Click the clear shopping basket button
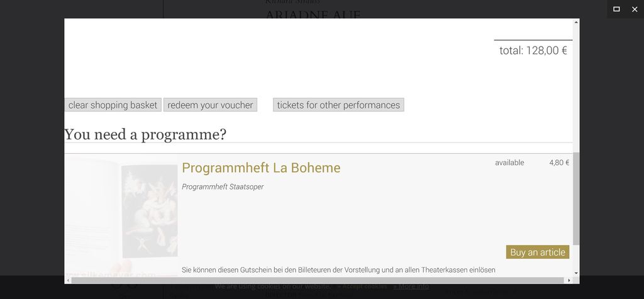The width and height of the screenshot is (644, 299). click(x=113, y=105)
